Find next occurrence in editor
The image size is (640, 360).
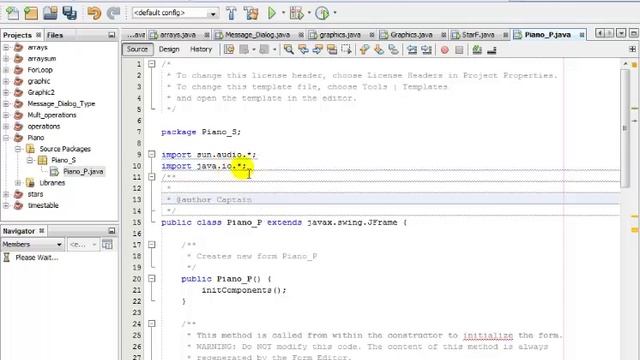(x=318, y=50)
